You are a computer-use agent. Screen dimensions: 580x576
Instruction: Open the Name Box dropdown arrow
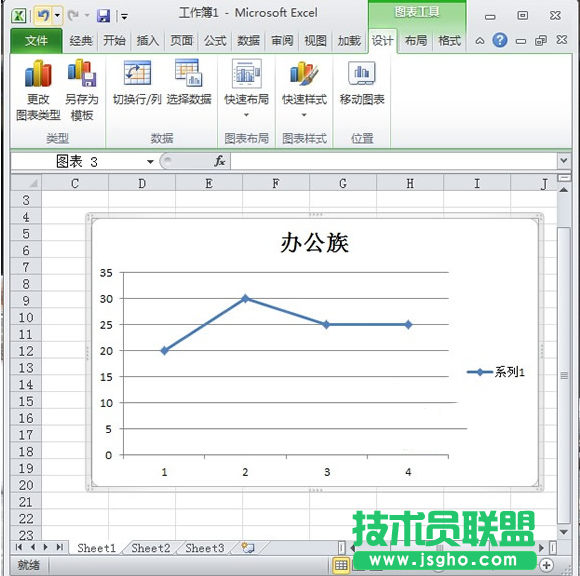click(x=150, y=162)
